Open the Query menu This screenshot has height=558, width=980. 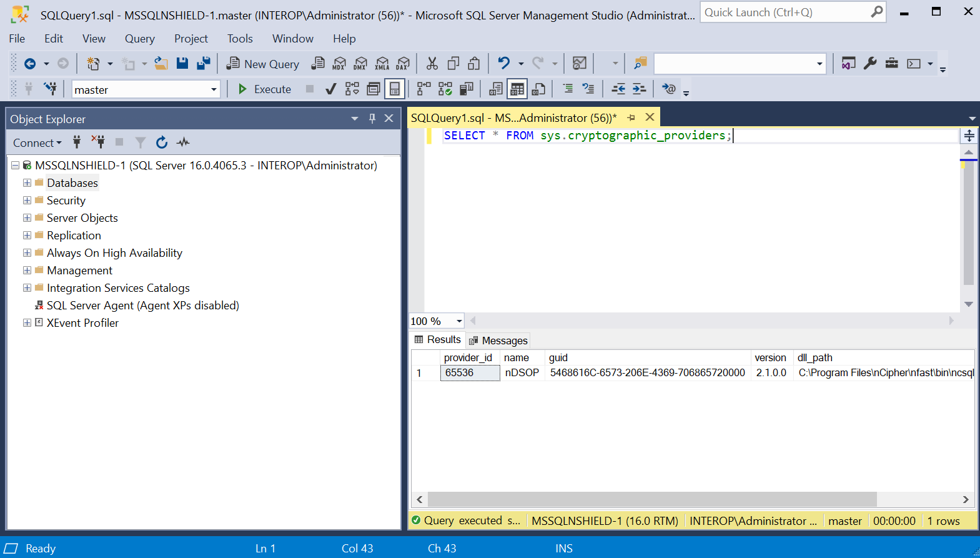point(139,39)
